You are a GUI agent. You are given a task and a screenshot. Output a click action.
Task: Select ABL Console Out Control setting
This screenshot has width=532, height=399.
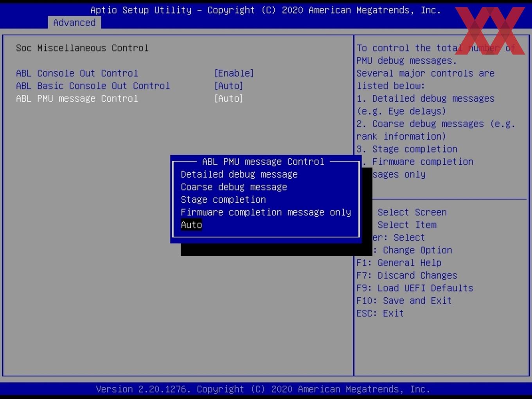[77, 73]
